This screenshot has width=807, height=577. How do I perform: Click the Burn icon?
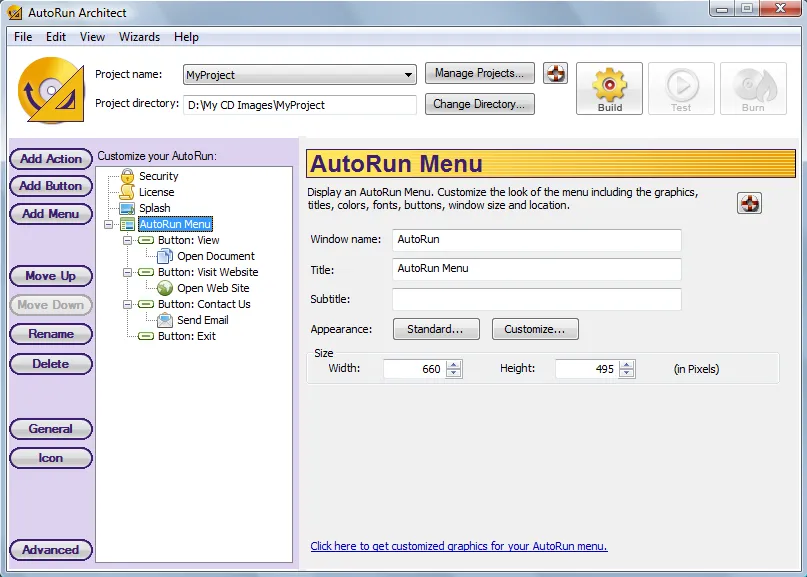tap(753, 88)
